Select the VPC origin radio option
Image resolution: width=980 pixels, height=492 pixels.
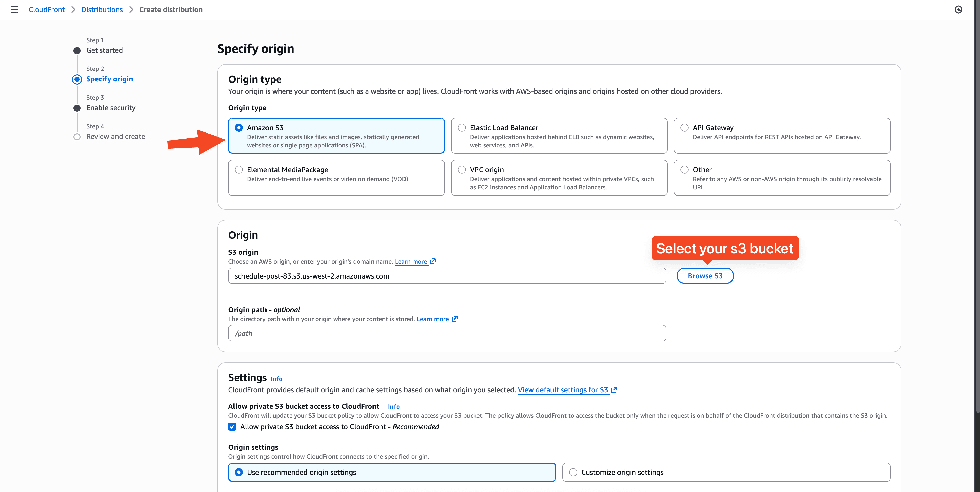tap(462, 169)
